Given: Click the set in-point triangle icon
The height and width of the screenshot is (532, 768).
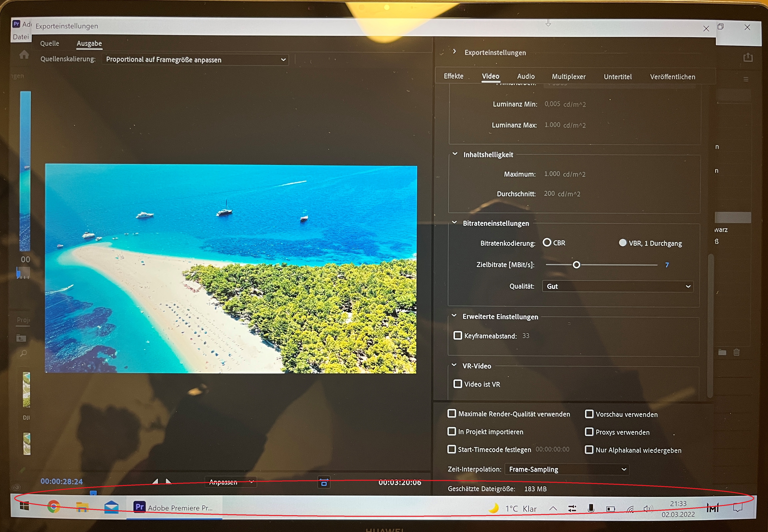Looking at the screenshot, I should [x=155, y=482].
